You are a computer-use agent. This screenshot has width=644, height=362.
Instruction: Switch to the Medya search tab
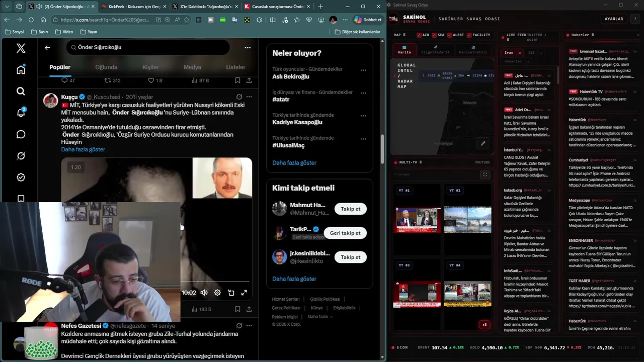pos(192,67)
